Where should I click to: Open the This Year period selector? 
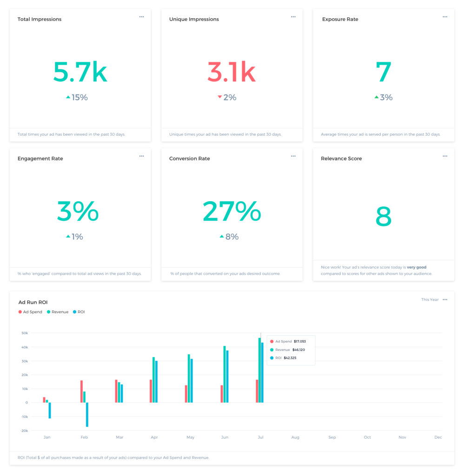click(x=430, y=300)
